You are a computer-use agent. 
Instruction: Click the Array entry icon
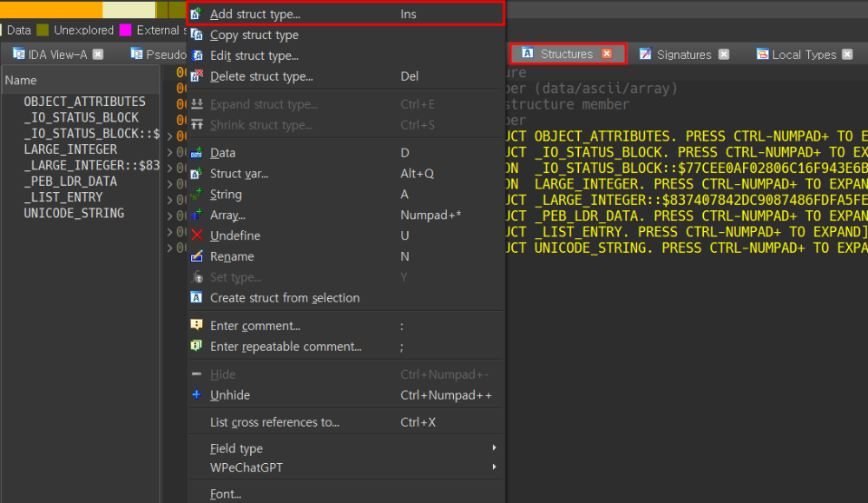[196, 215]
